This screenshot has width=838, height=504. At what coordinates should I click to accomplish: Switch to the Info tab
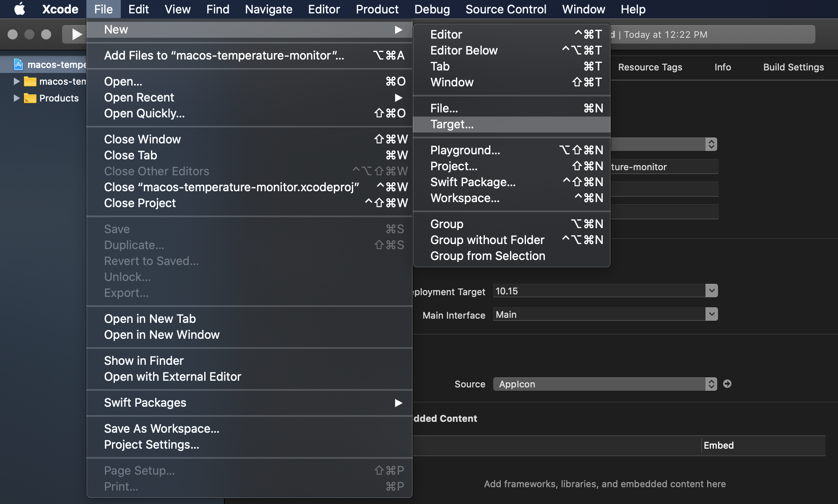pyautogui.click(x=723, y=67)
